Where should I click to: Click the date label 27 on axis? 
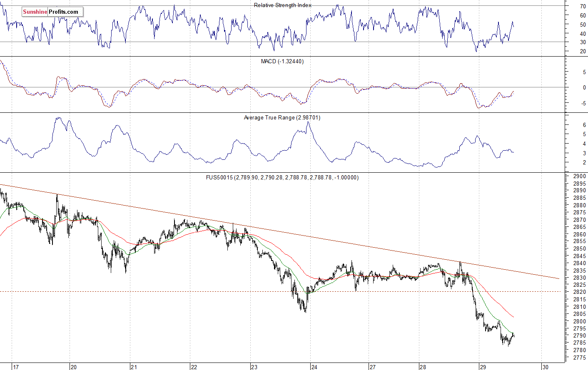372,367
